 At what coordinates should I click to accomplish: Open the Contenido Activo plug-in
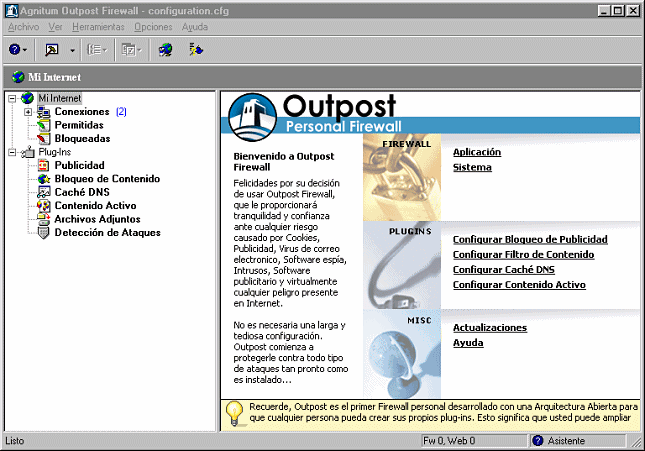(x=94, y=205)
